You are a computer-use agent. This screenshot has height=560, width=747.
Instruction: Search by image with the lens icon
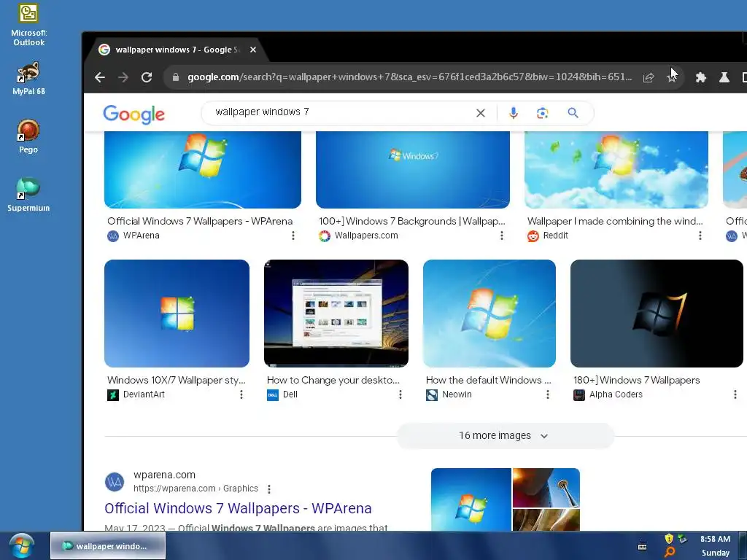coord(542,113)
